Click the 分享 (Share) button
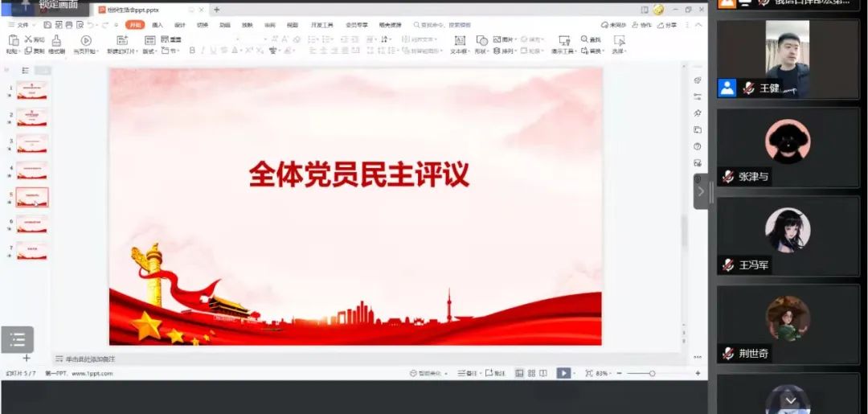868x414 pixels. [667, 25]
